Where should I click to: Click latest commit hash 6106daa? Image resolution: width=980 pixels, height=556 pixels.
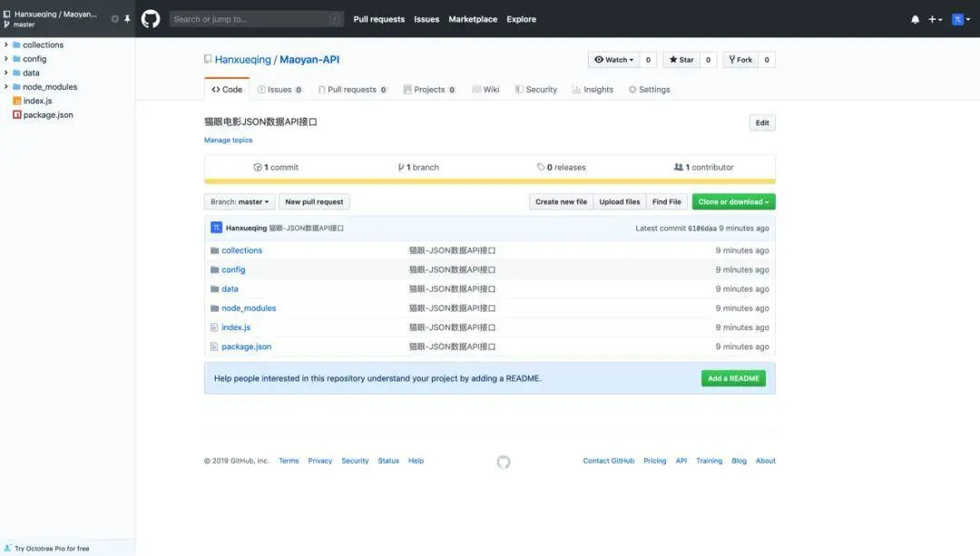(701, 228)
